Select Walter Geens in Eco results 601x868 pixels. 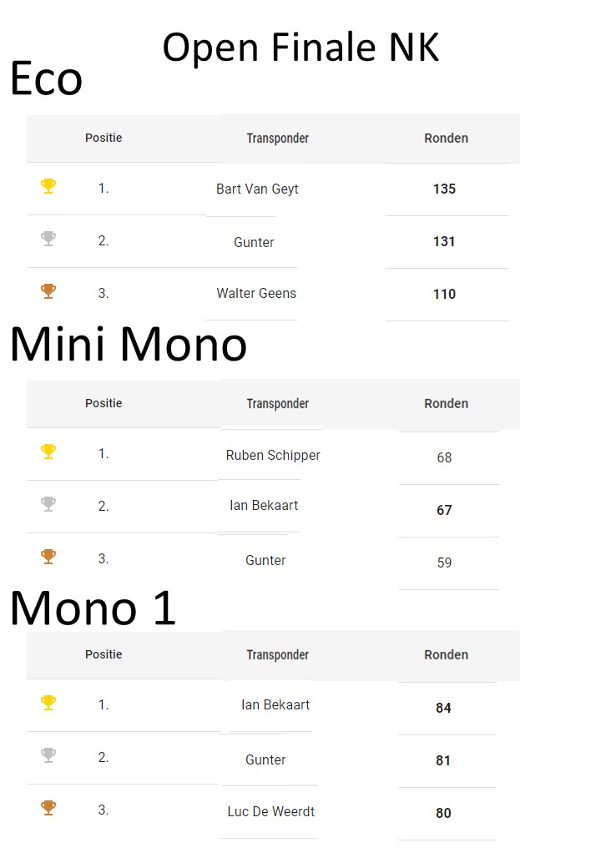[256, 293]
